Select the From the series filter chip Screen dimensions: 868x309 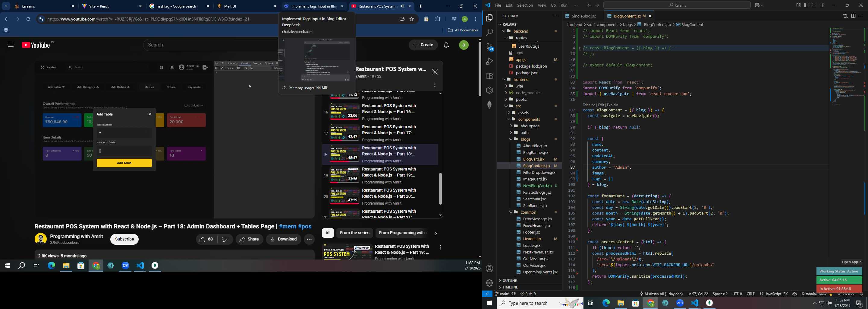point(354,233)
